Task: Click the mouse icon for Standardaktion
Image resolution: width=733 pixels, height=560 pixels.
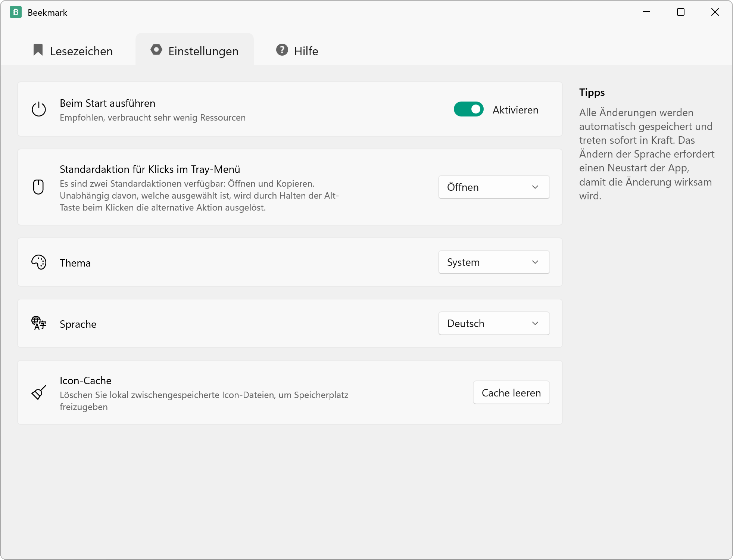Action: 38,187
